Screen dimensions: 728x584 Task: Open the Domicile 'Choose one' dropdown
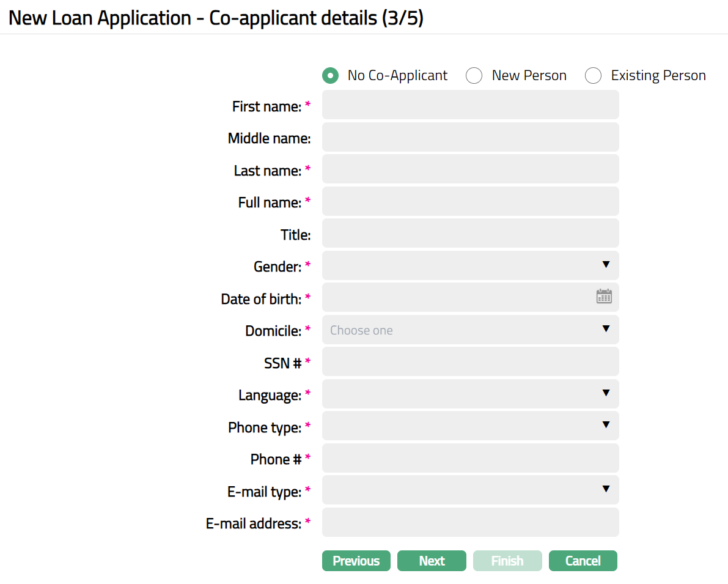pos(470,330)
